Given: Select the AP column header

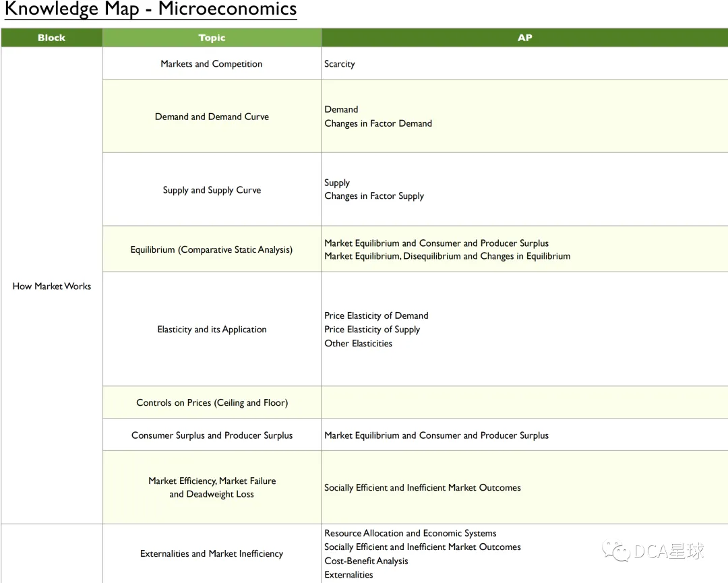Looking at the screenshot, I should [x=524, y=38].
